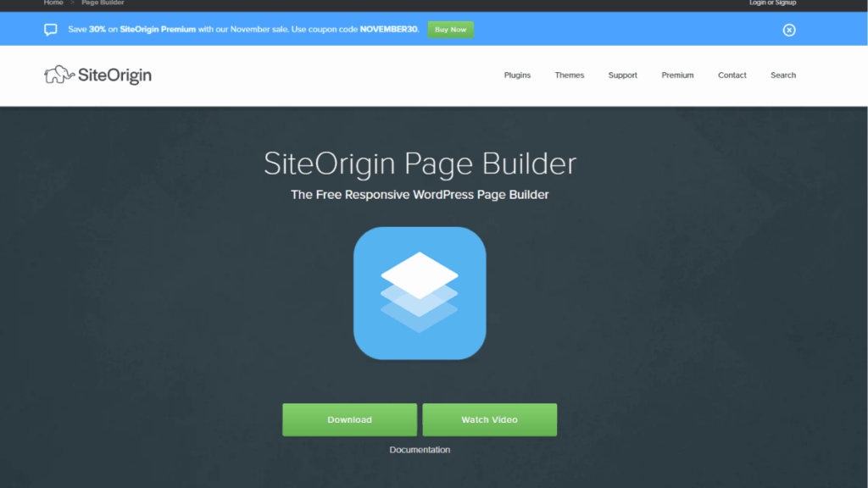This screenshot has width=868, height=488.
Task: Open the Plugins menu
Action: tap(517, 75)
